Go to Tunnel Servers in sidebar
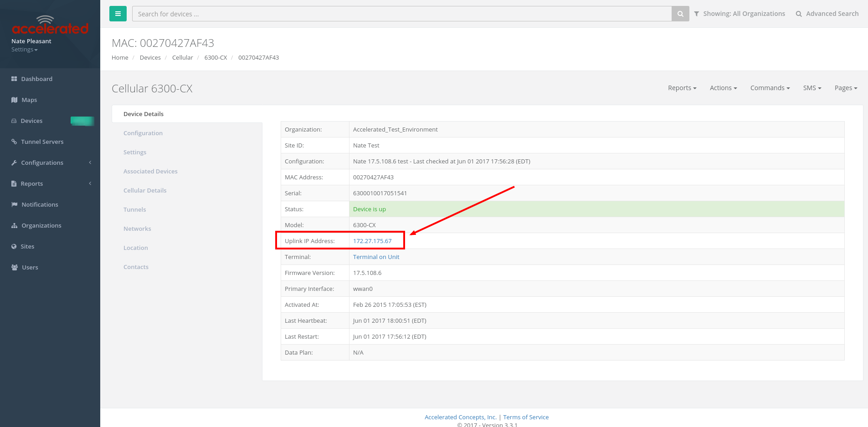868x427 pixels. click(x=42, y=142)
